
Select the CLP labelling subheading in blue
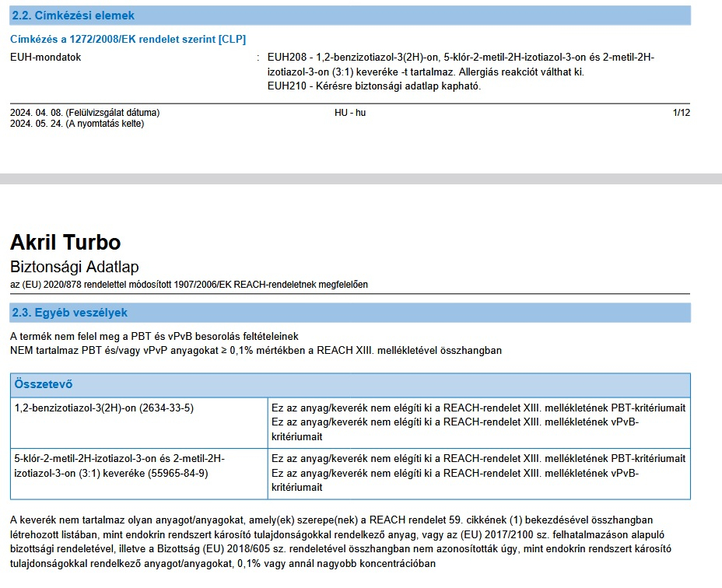pyautogui.click(x=128, y=39)
